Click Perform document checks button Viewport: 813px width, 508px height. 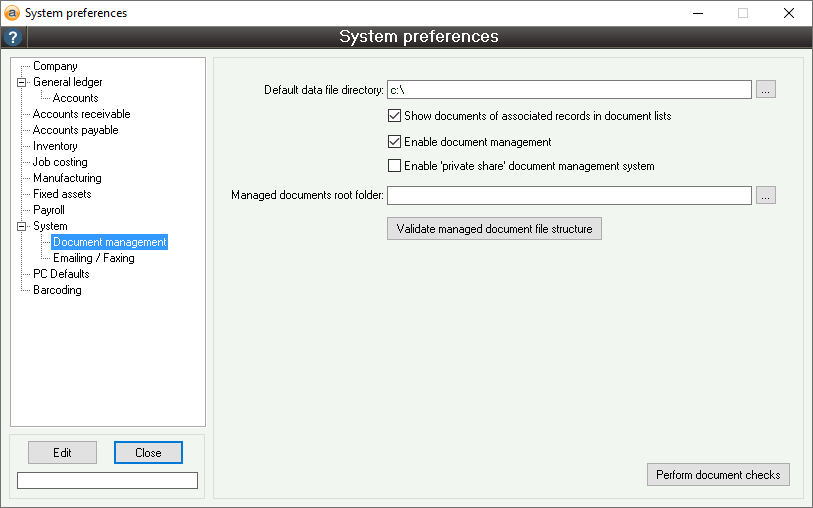click(x=718, y=475)
